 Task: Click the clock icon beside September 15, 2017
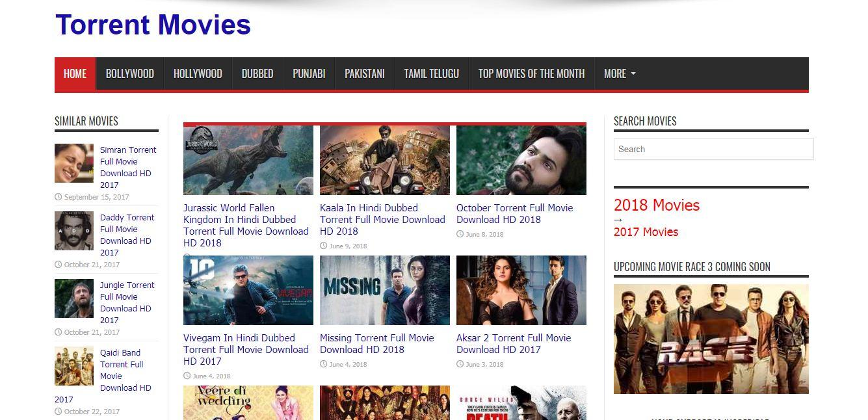click(x=59, y=197)
